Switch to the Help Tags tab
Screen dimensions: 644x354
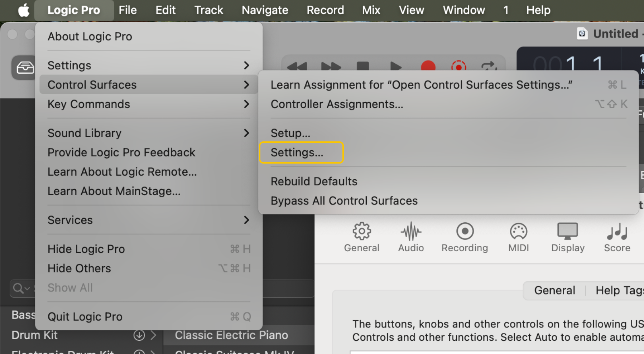(x=619, y=290)
